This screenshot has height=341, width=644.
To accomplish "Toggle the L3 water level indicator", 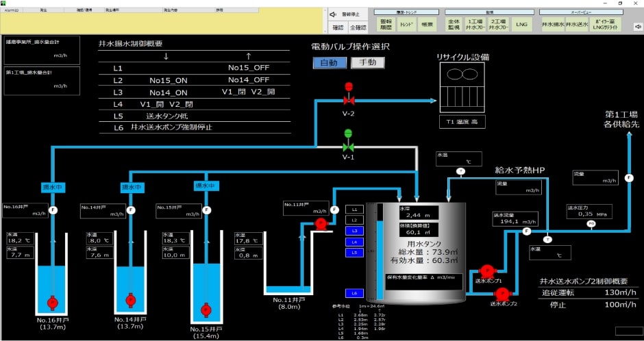I will [354, 231].
